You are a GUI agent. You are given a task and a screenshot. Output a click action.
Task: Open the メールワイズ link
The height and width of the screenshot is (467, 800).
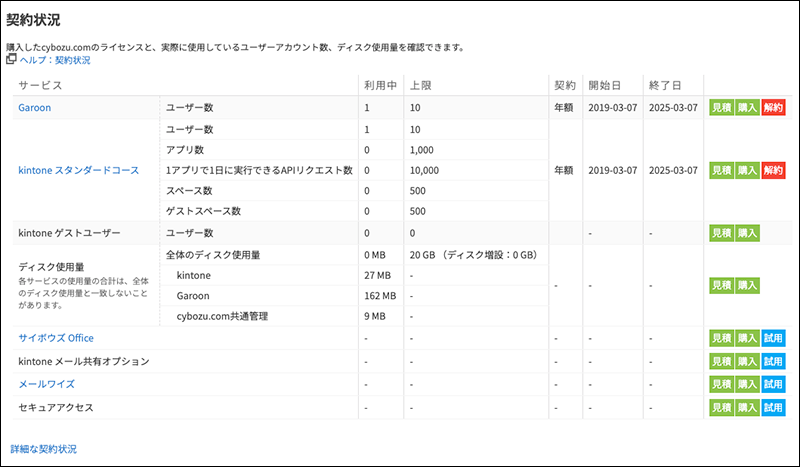46,384
